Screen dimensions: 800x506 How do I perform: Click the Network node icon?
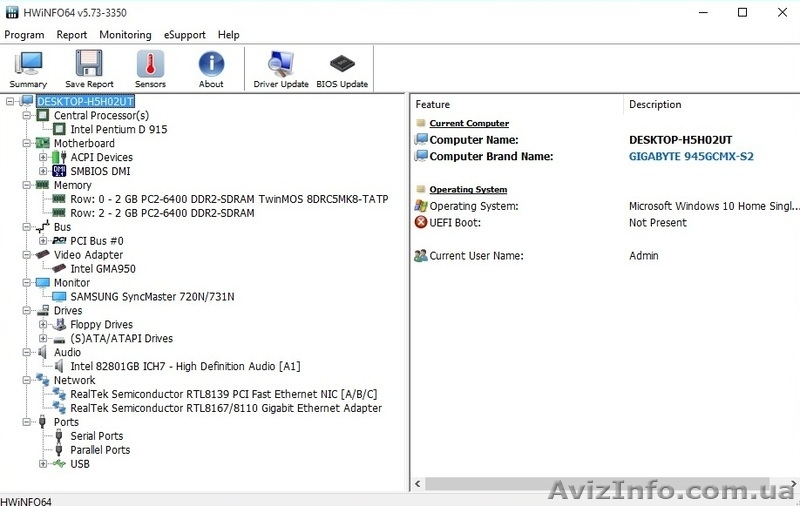coord(42,380)
